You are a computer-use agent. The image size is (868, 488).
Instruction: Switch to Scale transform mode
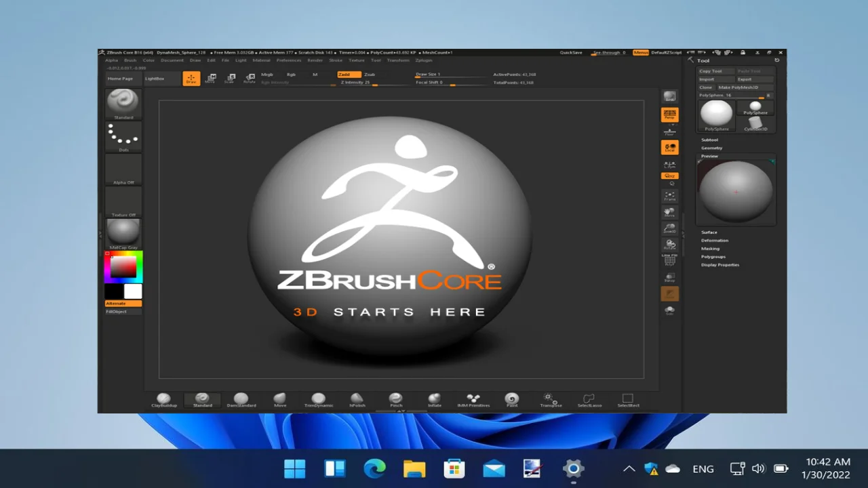(230, 79)
